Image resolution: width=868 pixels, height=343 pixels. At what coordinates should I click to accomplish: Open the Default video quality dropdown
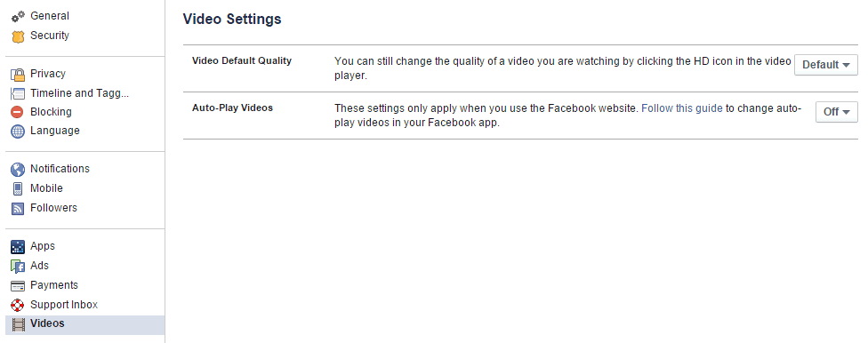coord(826,65)
